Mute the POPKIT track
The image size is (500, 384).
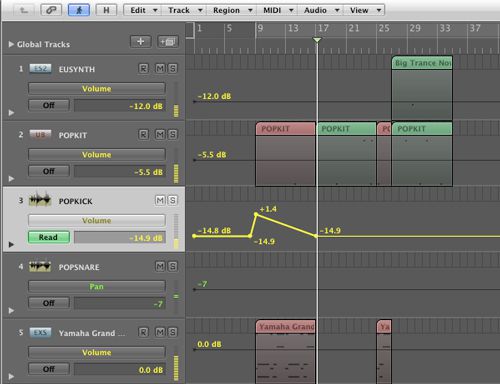click(x=160, y=134)
